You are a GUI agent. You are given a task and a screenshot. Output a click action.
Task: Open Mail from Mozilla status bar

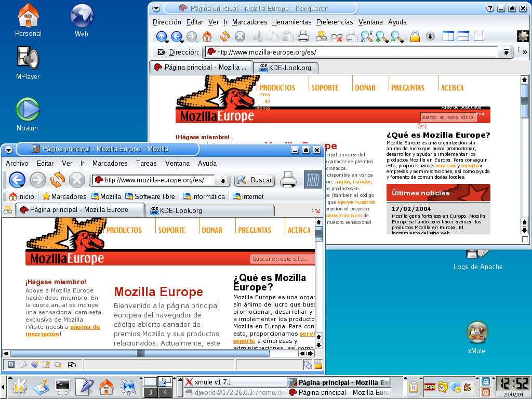[23, 365]
